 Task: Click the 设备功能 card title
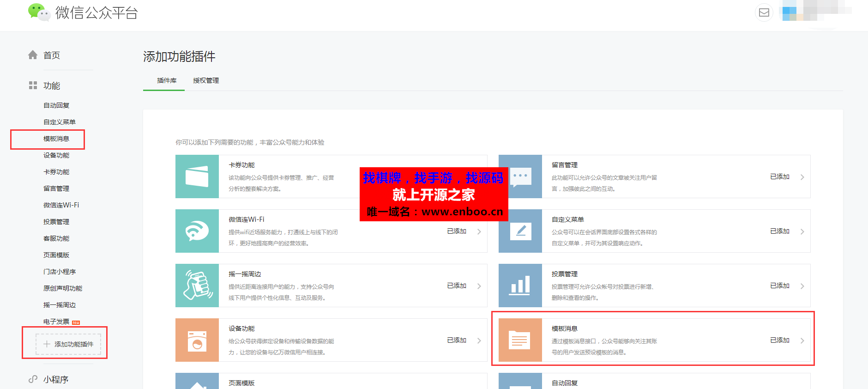(x=241, y=328)
